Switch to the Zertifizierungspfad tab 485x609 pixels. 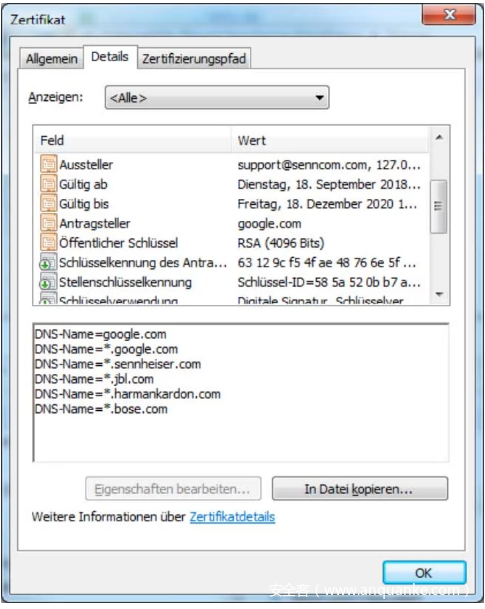click(x=194, y=59)
